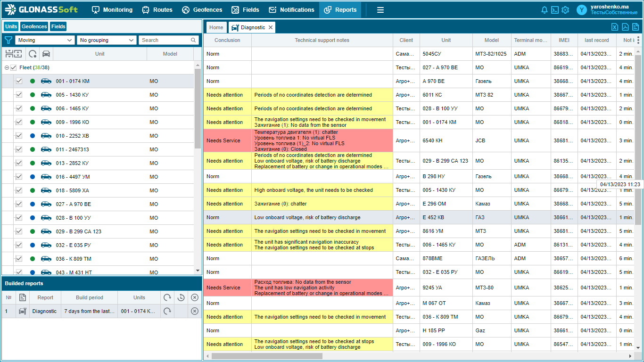Uncheck unit 011 - 2467313
The height and width of the screenshot is (362, 644).
coord(19,149)
